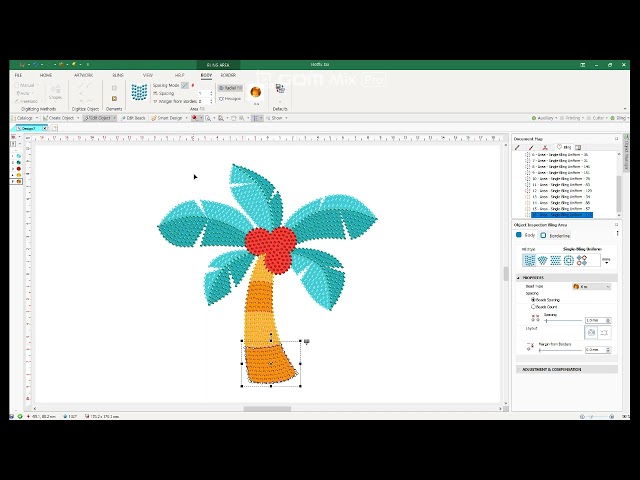Click the Defaults icon in ribbon
This screenshot has width=640, height=480.
pyautogui.click(x=280, y=89)
